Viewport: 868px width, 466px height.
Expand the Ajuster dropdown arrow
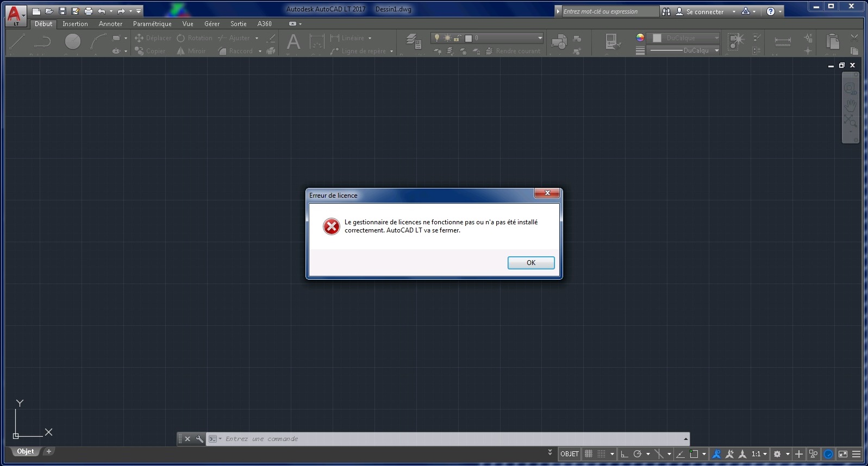(257, 38)
